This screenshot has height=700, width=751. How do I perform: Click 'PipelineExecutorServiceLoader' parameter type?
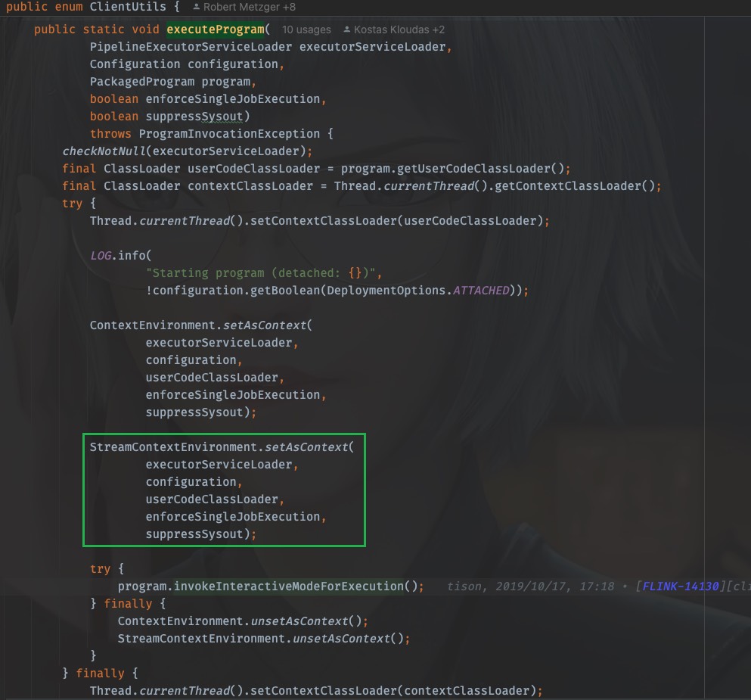(x=191, y=47)
